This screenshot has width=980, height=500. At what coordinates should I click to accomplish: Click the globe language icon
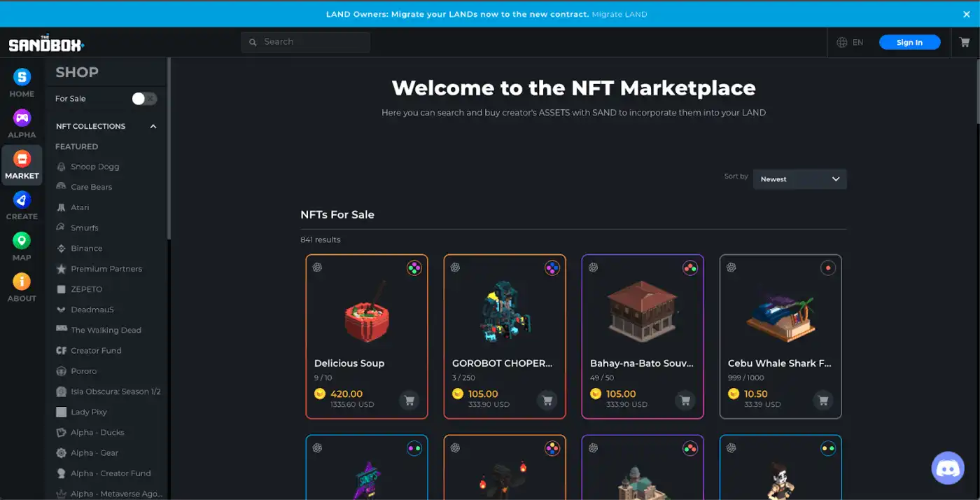pos(842,43)
